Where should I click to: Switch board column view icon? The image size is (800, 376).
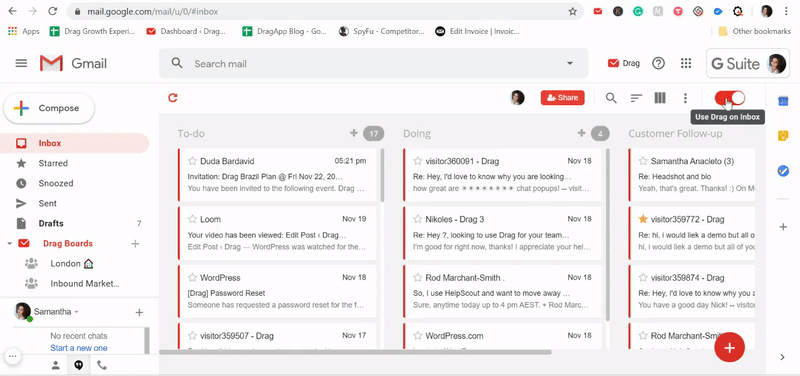tap(660, 98)
